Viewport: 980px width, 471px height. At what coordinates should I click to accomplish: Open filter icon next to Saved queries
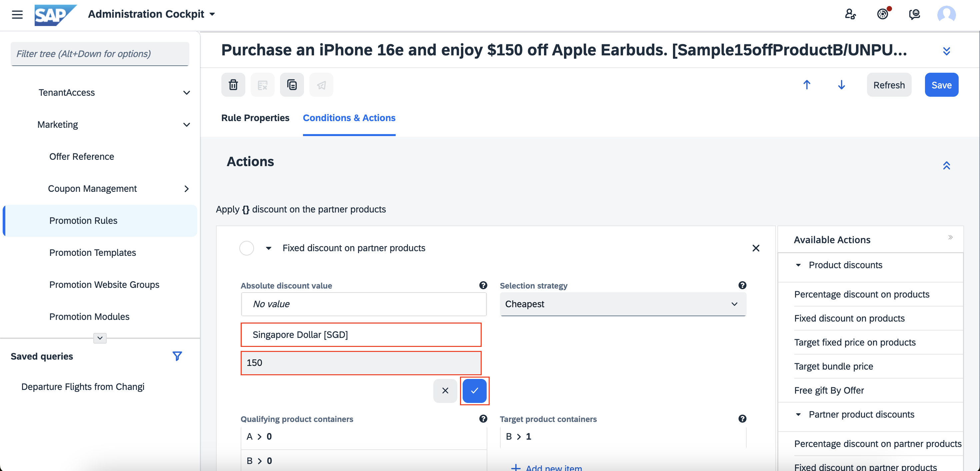pyautogui.click(x=177, y=356)
